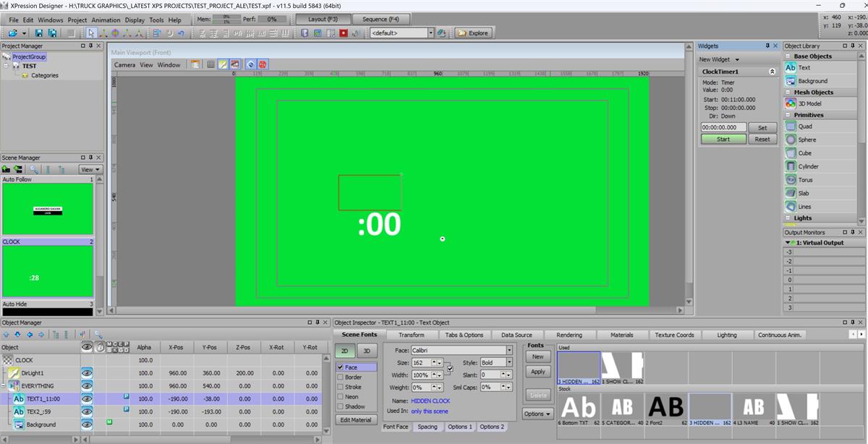Enable the Stroke checkbox
This screenshot has width=868, height=444.
[341, 387]
